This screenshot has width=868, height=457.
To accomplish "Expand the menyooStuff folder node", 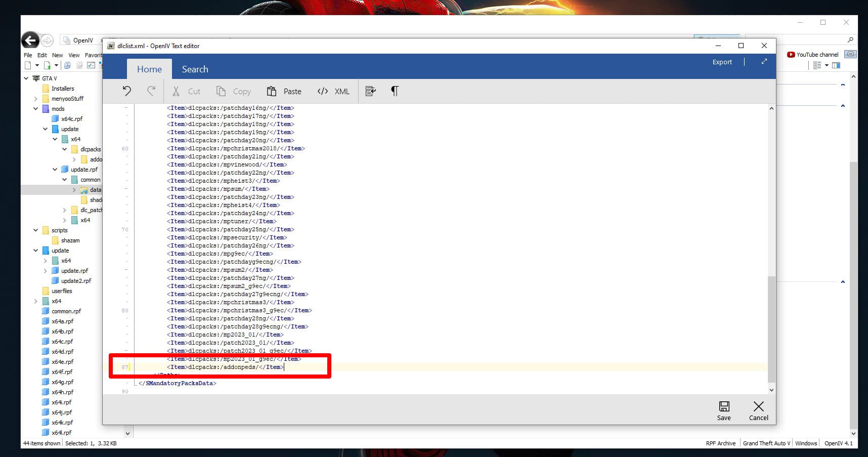I will 36,99.
